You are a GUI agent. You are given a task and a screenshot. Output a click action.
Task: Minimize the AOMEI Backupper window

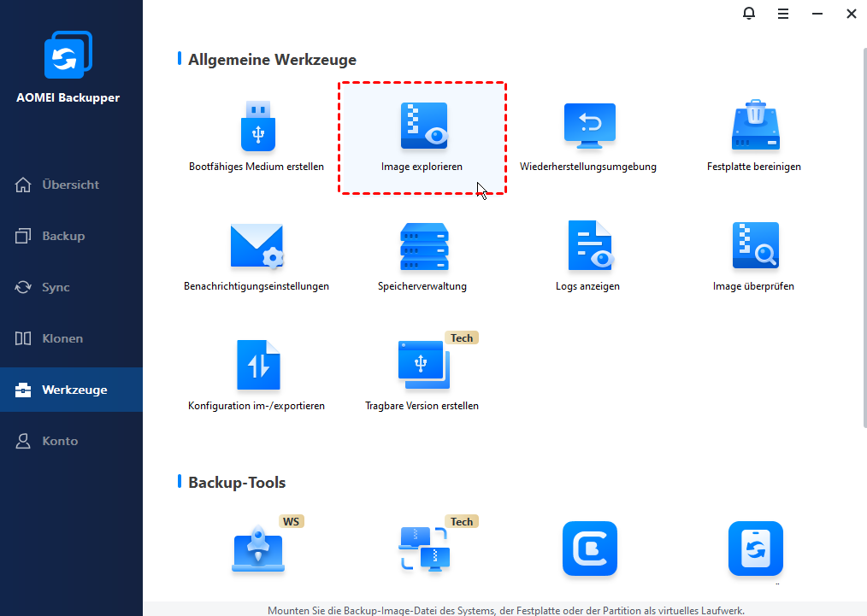point(817,14)
